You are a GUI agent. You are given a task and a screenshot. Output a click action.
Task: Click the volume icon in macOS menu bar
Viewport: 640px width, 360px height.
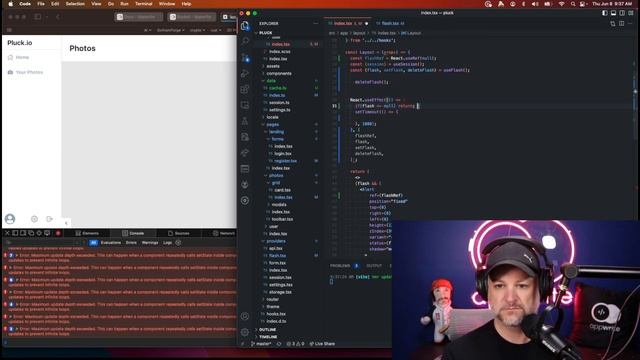[535, 4]
